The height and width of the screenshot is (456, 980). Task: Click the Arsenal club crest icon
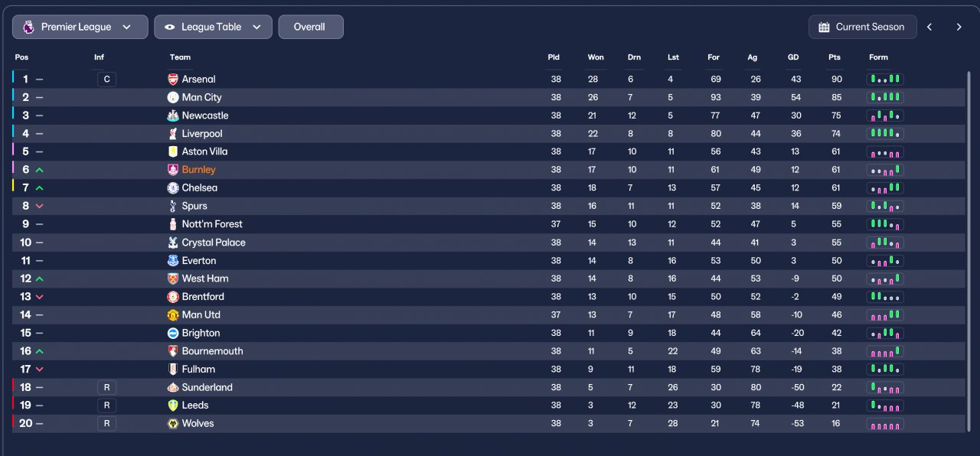(172, 79)
